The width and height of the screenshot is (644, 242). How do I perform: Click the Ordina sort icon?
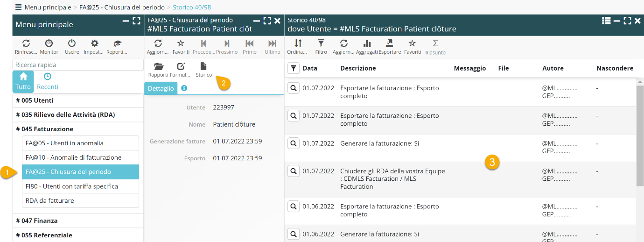pos(298,43)
